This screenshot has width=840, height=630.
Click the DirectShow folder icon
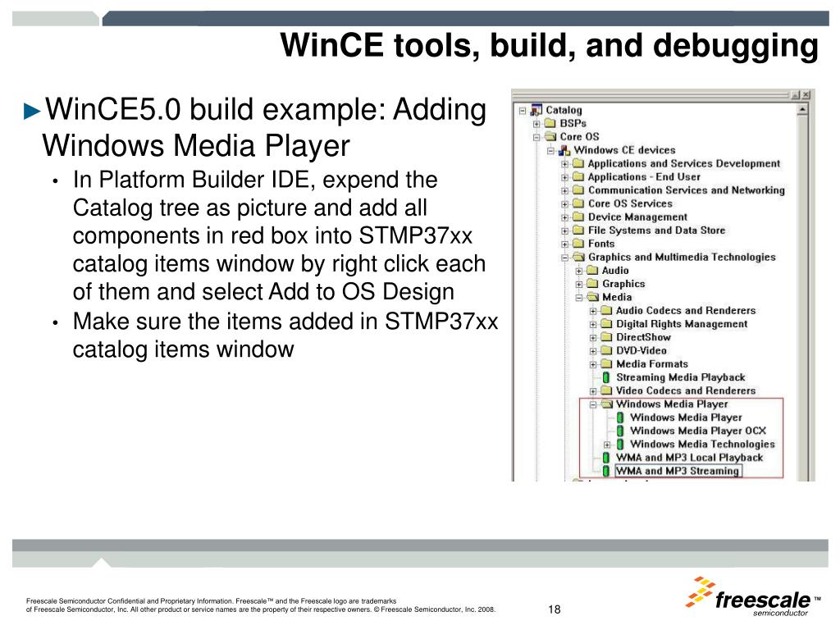tap(606, 337)
